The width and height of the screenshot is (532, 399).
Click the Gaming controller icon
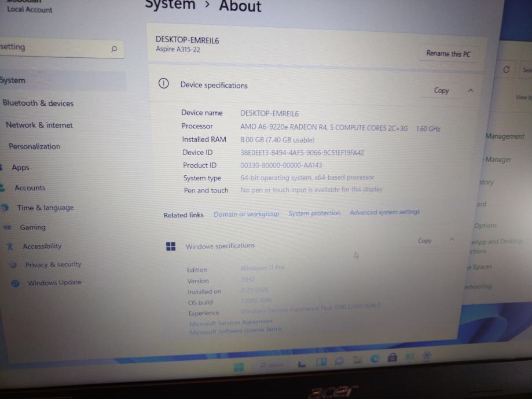tap(8, 227)
